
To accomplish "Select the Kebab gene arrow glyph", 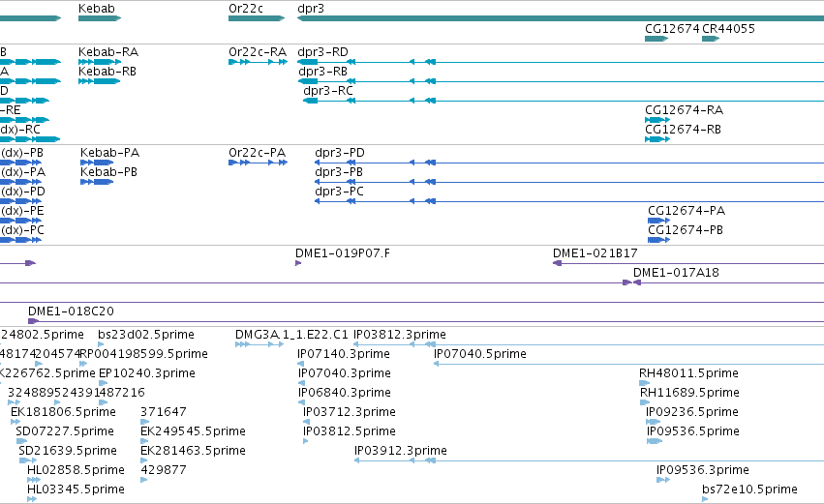I will coord(100,18).
